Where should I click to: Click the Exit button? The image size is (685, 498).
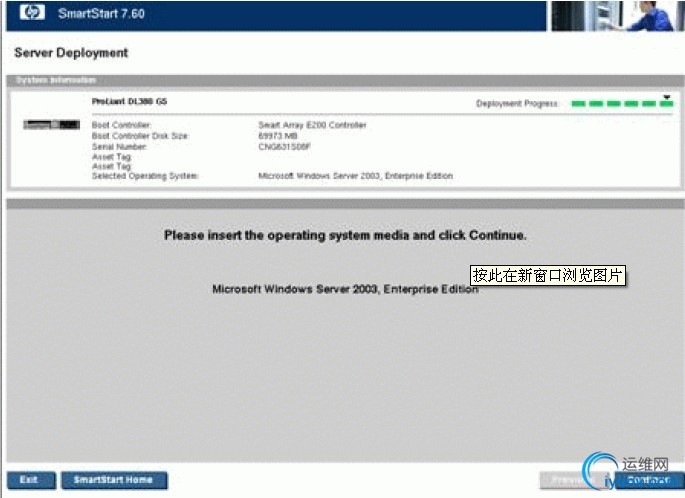(31, 480)
